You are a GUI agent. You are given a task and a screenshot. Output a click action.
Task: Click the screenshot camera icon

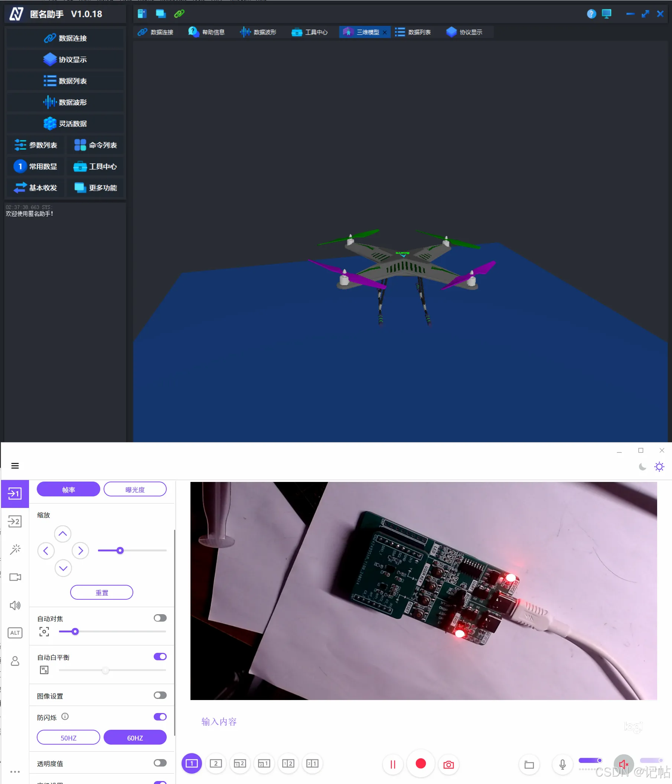(448, 764)
